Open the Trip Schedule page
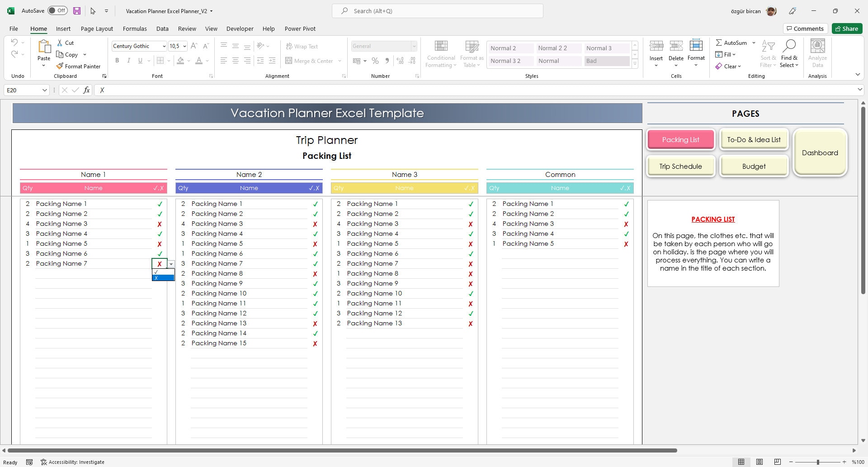The image size is (868, 467). (x=680, y=166)
